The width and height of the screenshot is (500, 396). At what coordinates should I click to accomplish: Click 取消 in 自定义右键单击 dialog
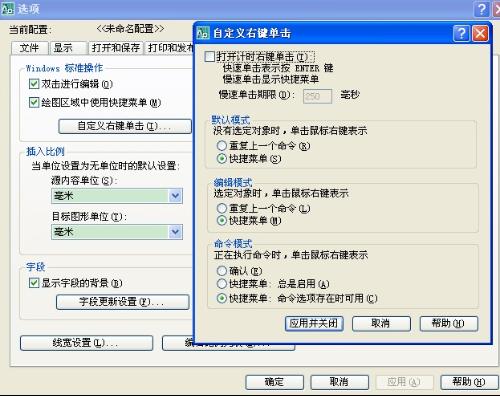coord(381,323)
